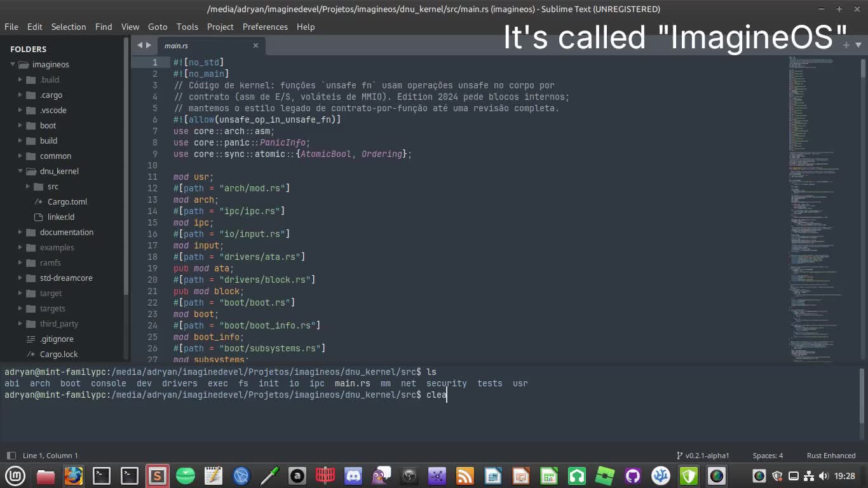868x488 pixels.
Task: Change indentation via Spaces: 4
Action: (768, 456)
